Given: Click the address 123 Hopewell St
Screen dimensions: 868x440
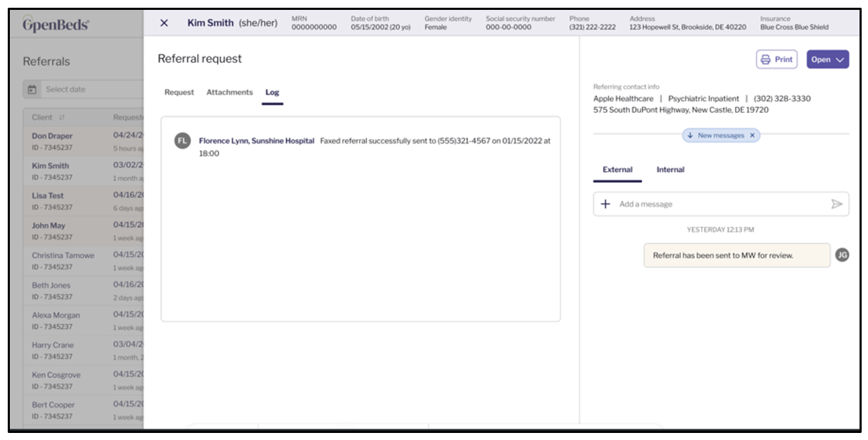Looking at the screenshot, I should pyautogui.click(x=688, y=28).
